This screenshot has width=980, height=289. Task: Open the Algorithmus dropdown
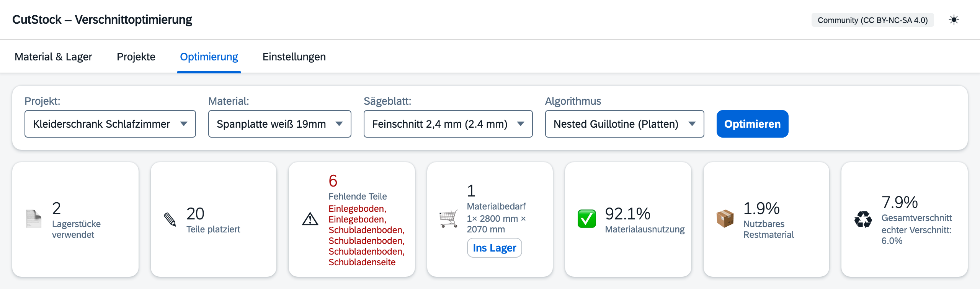pyautogui.click(x=625, y=124)
